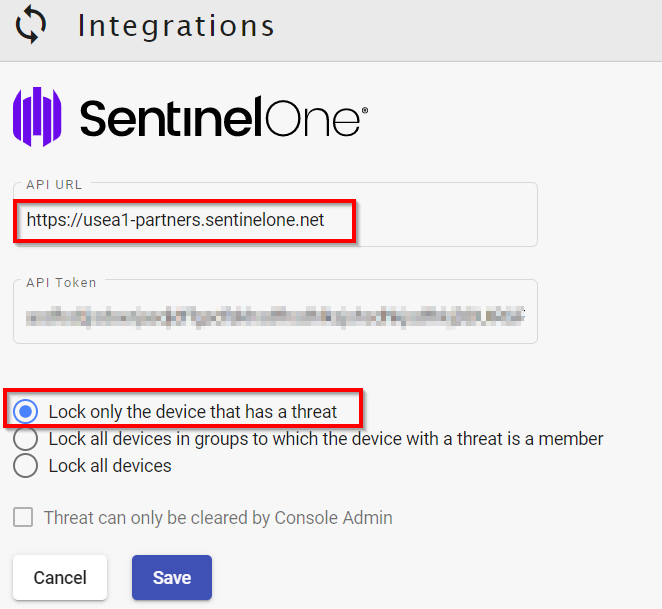Select the lock-devices-in-groups radio button
662x609 pixels.
(x=27, y=439)
